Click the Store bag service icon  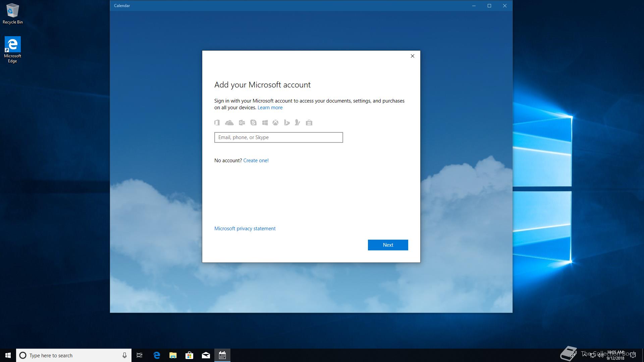point(309,123)
